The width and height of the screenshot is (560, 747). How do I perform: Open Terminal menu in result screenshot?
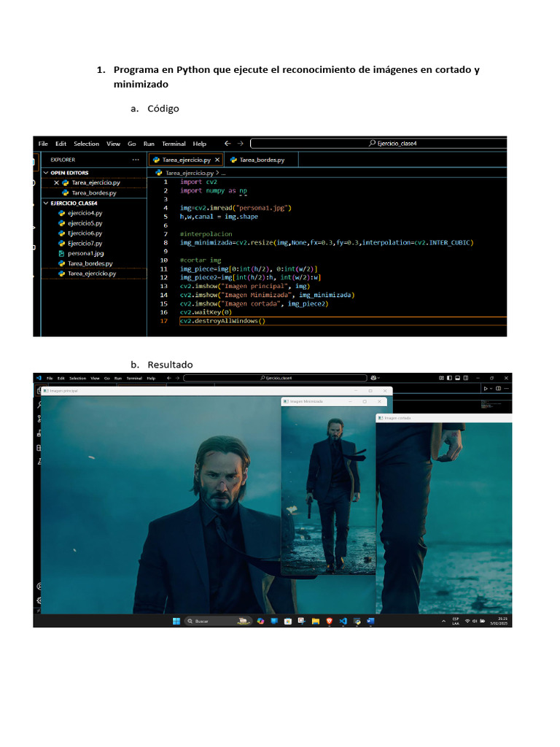tap(134, 379)
